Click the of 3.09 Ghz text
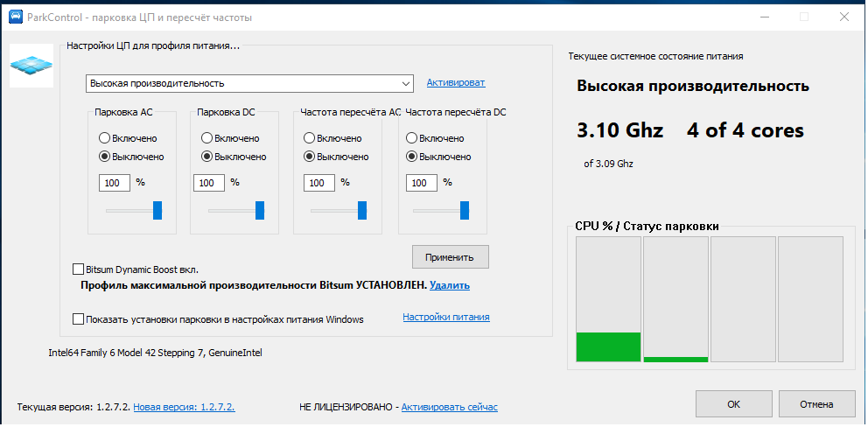 point(608,164)
